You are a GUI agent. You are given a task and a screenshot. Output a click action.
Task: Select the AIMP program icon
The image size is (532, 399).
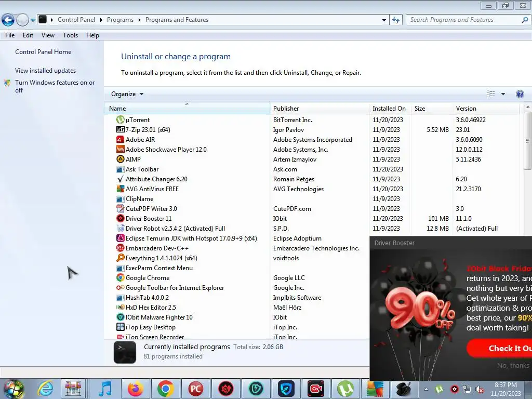tap(120, 159)
